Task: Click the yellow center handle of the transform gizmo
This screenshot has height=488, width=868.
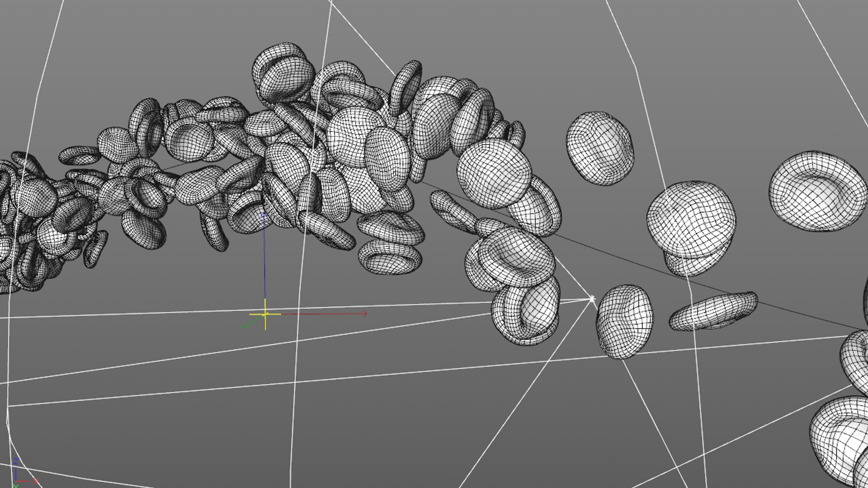Action: tap(265, 314)
